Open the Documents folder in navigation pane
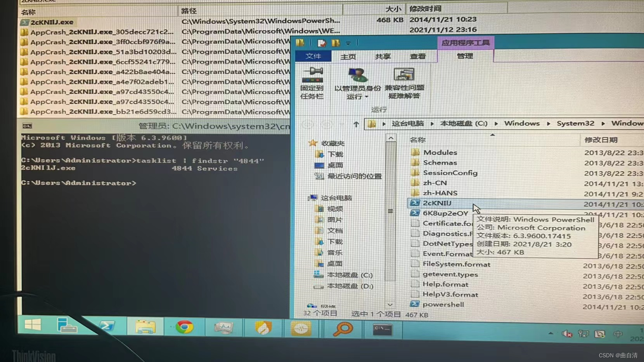 coord(330,231)
